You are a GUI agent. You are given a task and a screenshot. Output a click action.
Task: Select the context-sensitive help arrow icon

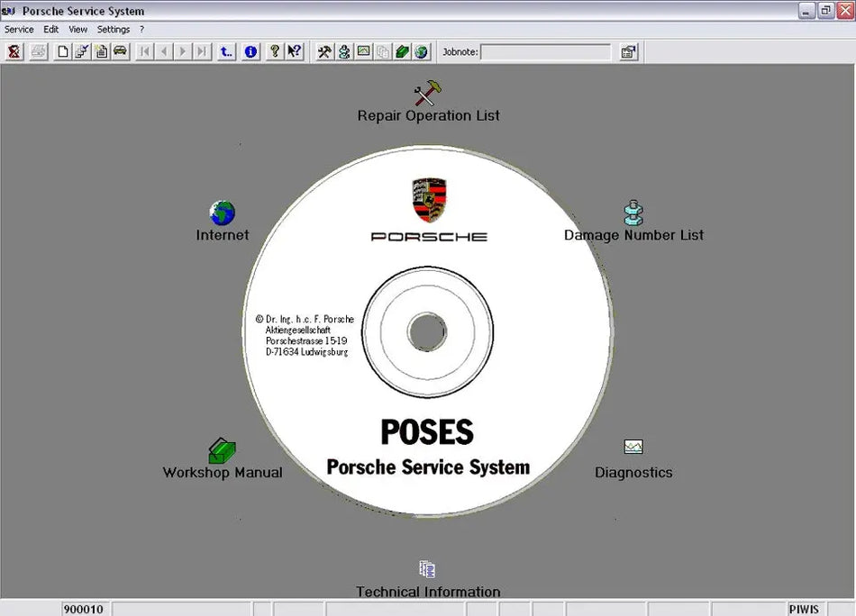click(294, 51)
